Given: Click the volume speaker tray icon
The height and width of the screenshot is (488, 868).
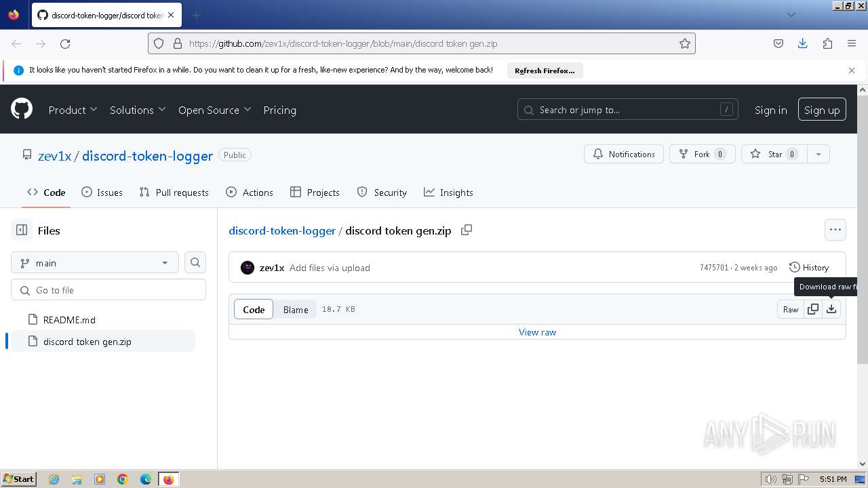Looking at the screenshot, I should point(771,479).
